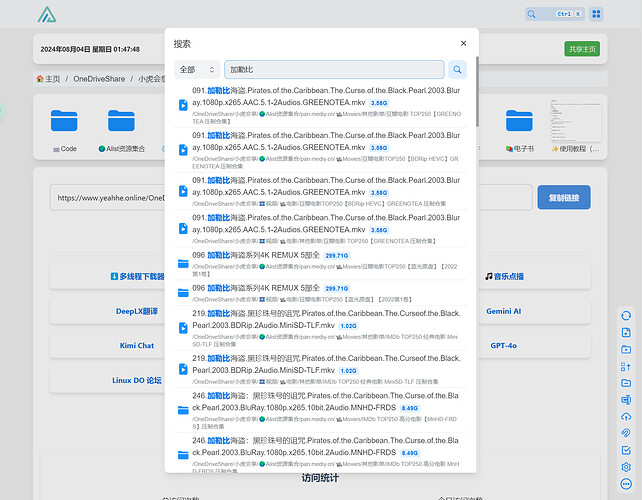
Task: Click the 复制链接 copy link button
Action: click(564, 197)
